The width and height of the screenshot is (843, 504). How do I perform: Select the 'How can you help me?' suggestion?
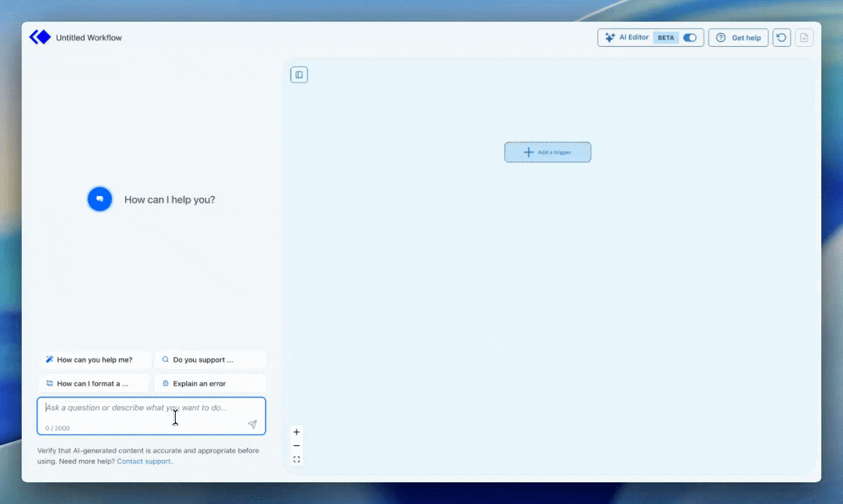pyautogui.click(x=95, y=359)
